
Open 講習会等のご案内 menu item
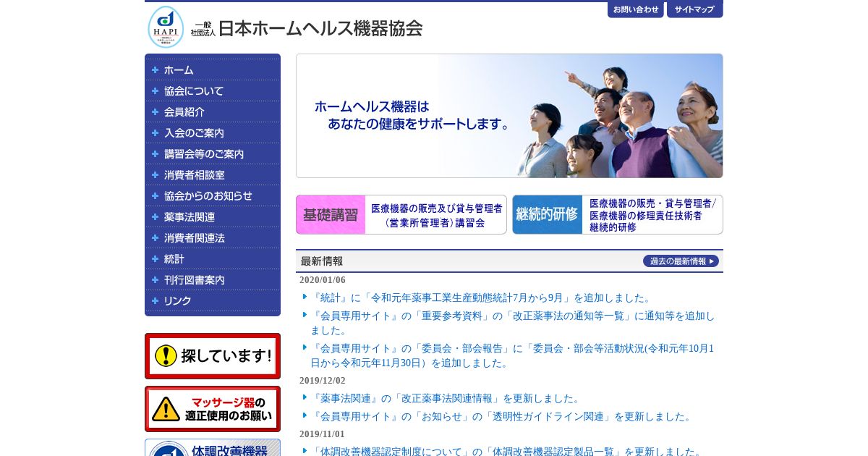pyautogui.click(x=213, y=154)
